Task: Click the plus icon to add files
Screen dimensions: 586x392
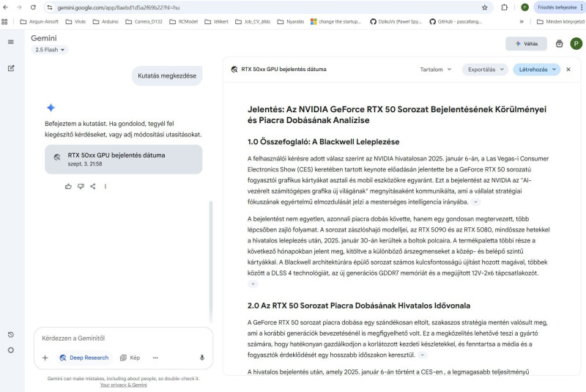Action: (45, 358)
